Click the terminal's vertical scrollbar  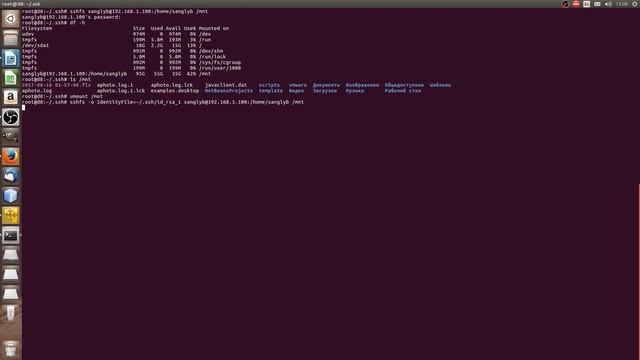(x=638, y=271)
